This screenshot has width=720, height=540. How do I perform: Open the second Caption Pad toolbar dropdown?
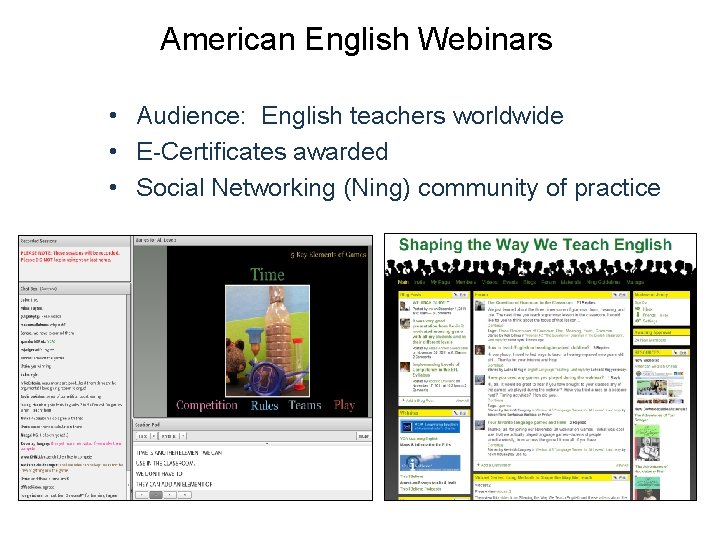tap(173, 436)
